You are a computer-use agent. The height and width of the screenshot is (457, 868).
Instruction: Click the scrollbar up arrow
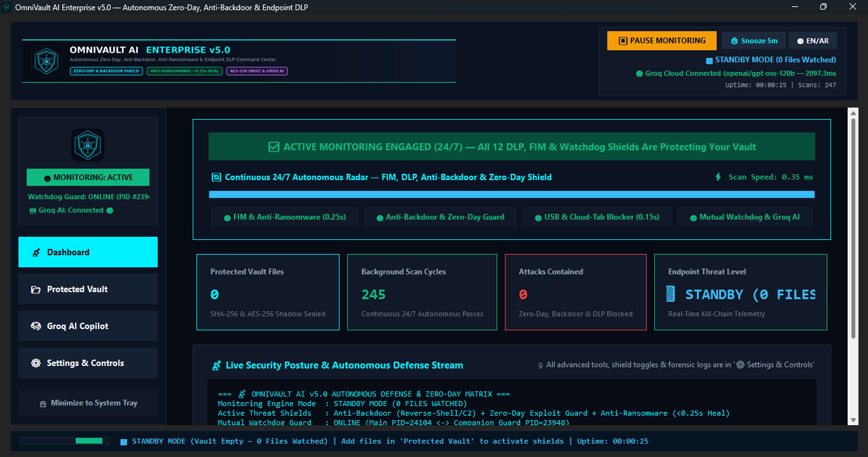(853, 113)
